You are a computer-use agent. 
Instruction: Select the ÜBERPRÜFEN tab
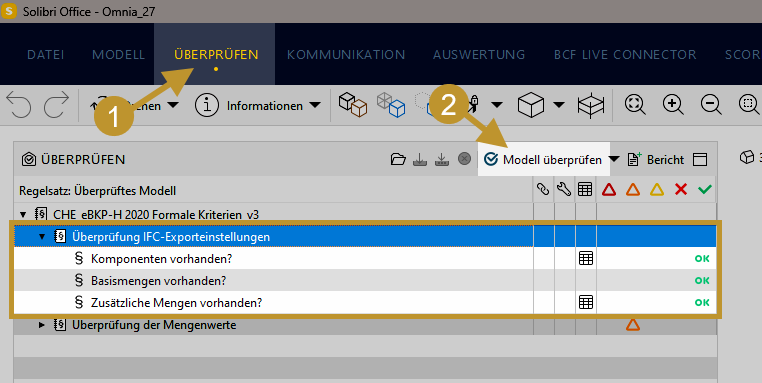click(216, 54)
